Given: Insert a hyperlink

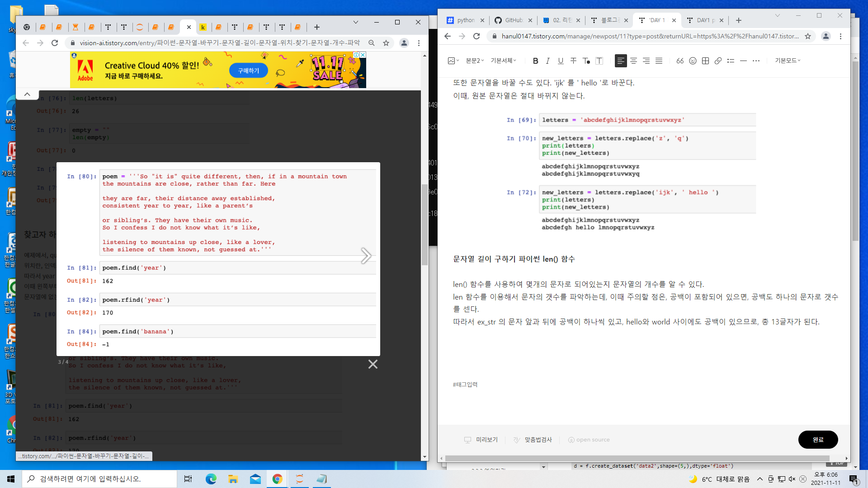Looking at the screenshot, I should click(718, 61).
